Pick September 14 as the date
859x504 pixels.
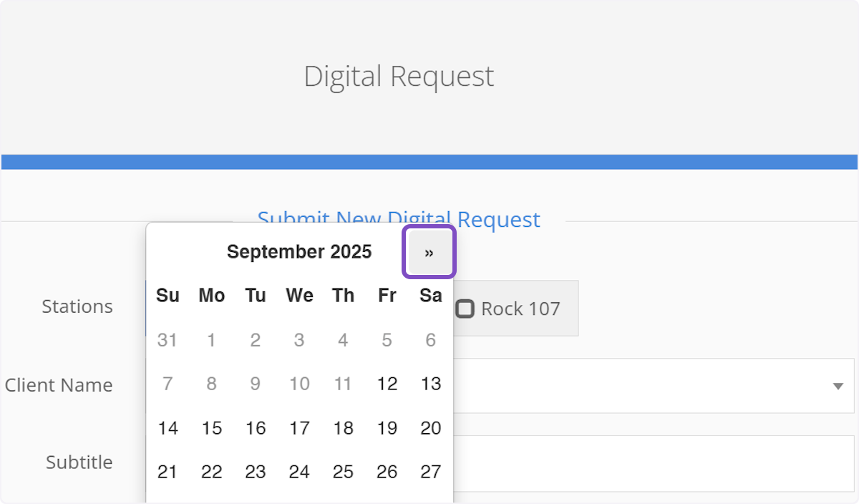168,428
